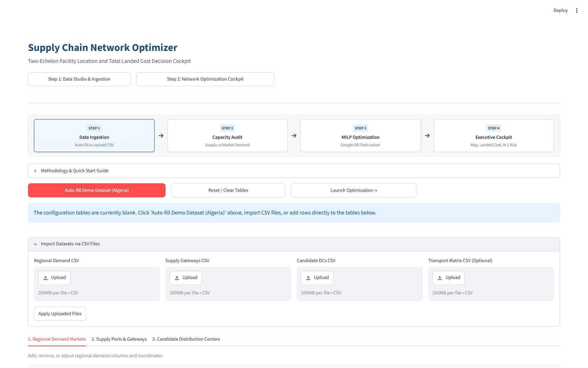Open the three-dot main menu icon
The width and height of the screenshot is (588, 368).
(x=577, y=10)
